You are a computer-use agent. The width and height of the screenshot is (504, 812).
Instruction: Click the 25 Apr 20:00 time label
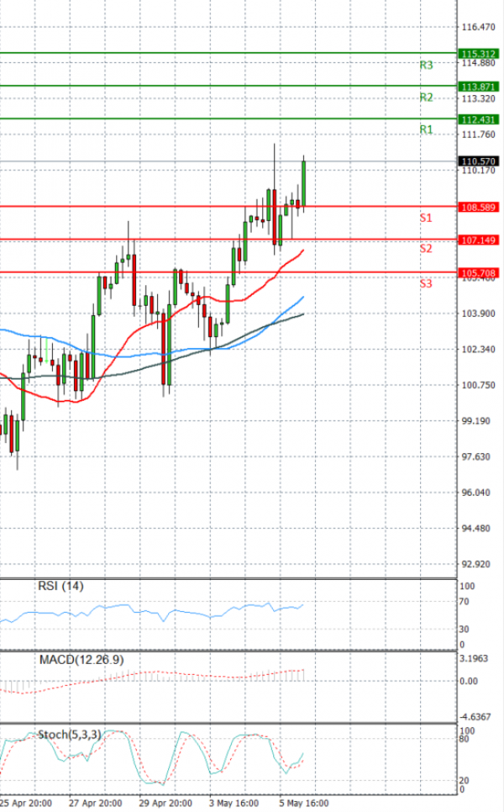coord(26,804)
